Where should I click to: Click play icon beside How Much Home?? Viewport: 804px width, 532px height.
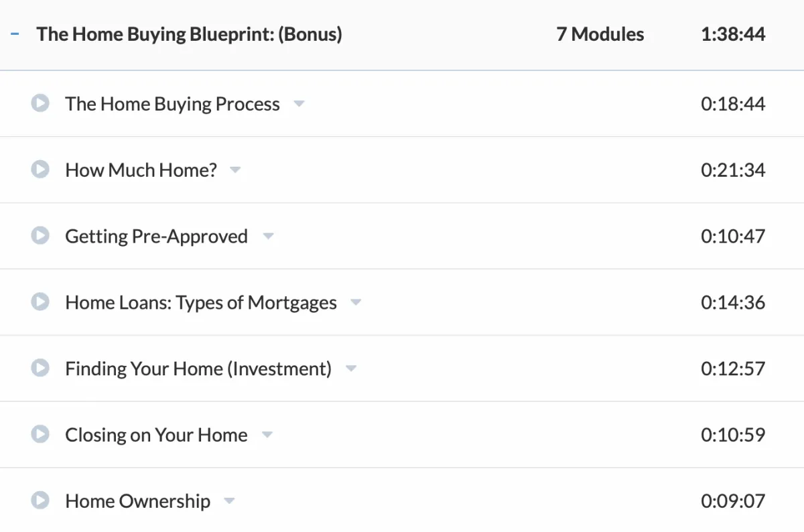(x=40, y=170)
